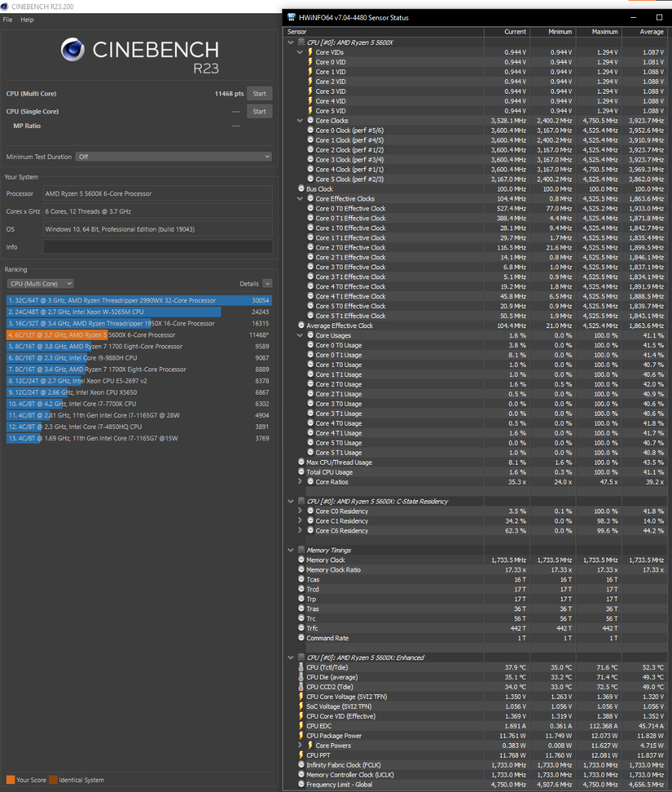Click the lightning icon next to Core 3 VID

pos(310,91)
